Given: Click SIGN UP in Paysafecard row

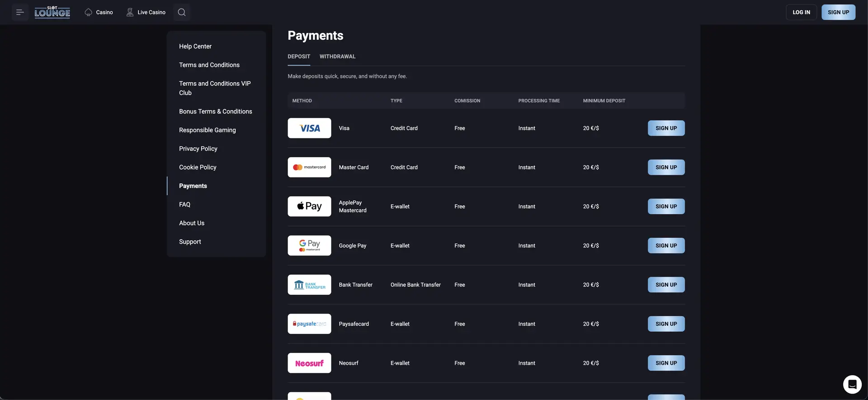Looking at the screenshot, I should pyautogui.click(x=666, y=324).
